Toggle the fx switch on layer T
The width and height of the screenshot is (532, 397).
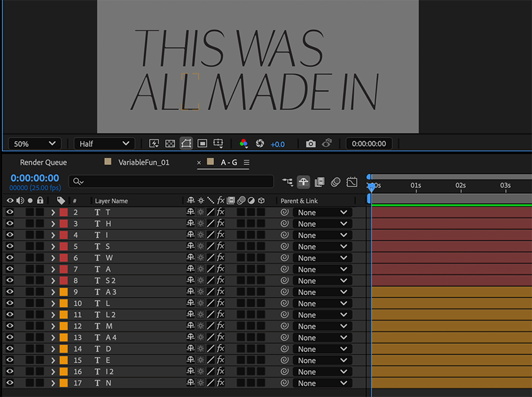coord(220,212)
